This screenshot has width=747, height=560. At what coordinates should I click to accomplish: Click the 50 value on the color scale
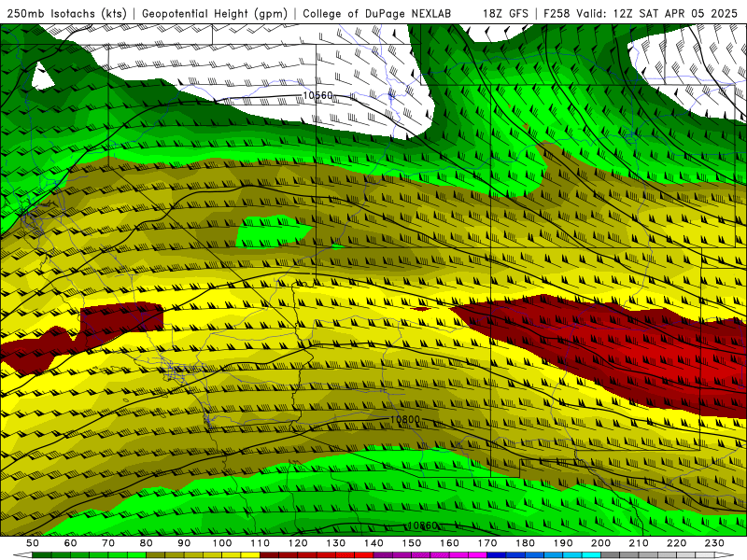(33, 543)
